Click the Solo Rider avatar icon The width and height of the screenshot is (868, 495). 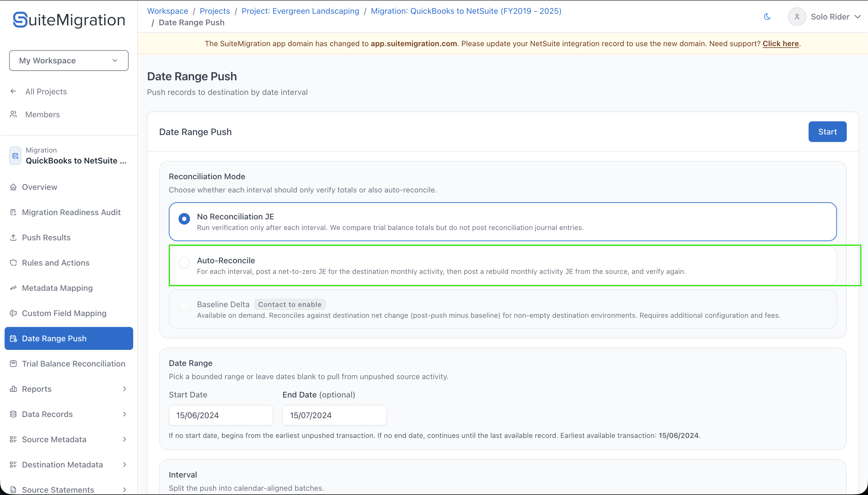tap(797, 17)
